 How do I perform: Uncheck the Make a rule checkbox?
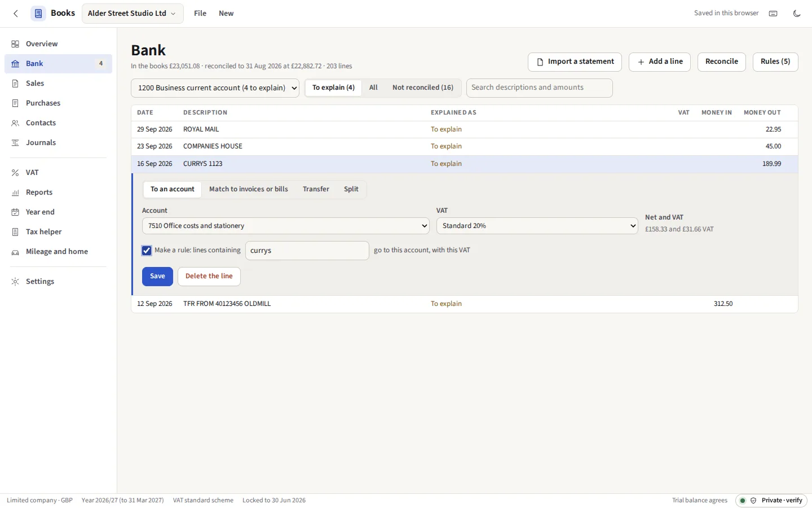click(147, 251)
